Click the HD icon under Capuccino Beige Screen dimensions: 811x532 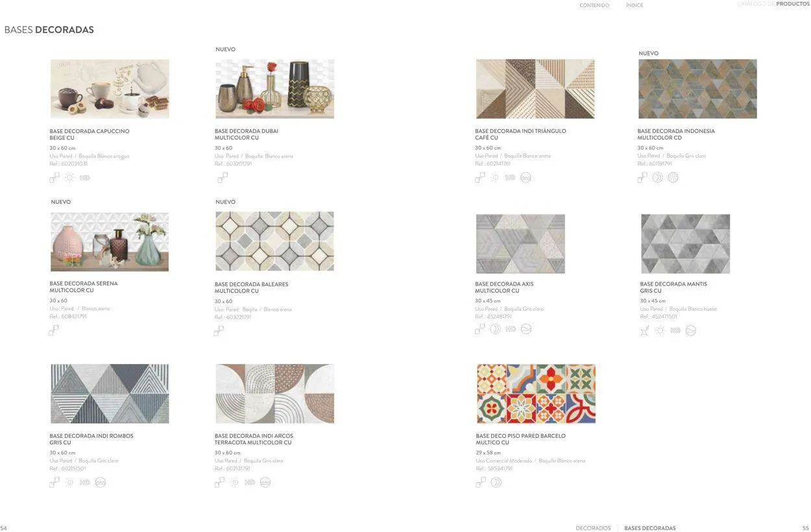85,178
